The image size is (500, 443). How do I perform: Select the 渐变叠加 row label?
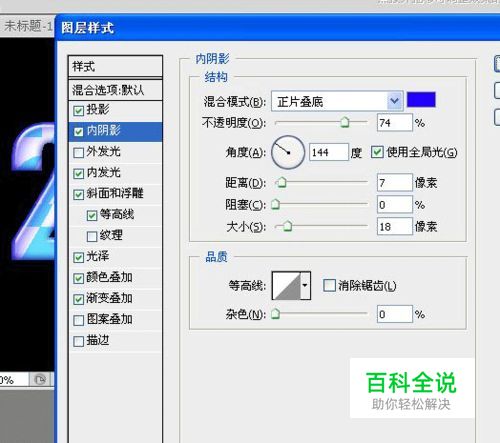click(110, 298)
